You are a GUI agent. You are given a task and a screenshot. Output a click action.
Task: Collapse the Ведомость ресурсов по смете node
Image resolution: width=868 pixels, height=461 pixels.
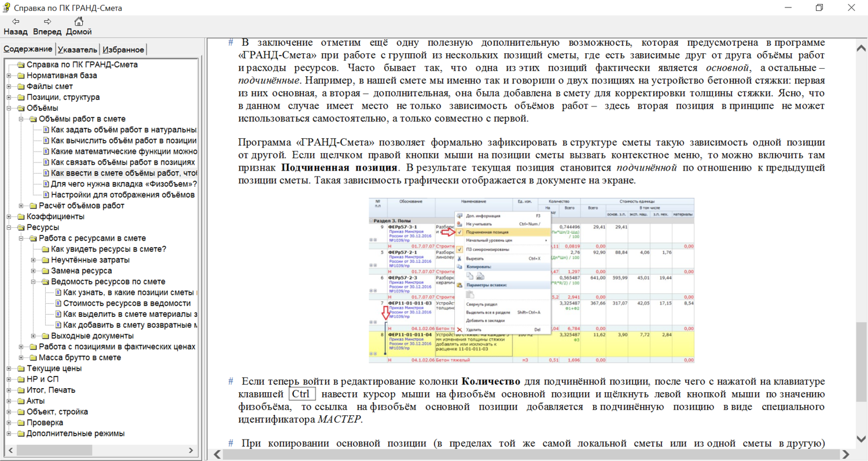[34, 282]
